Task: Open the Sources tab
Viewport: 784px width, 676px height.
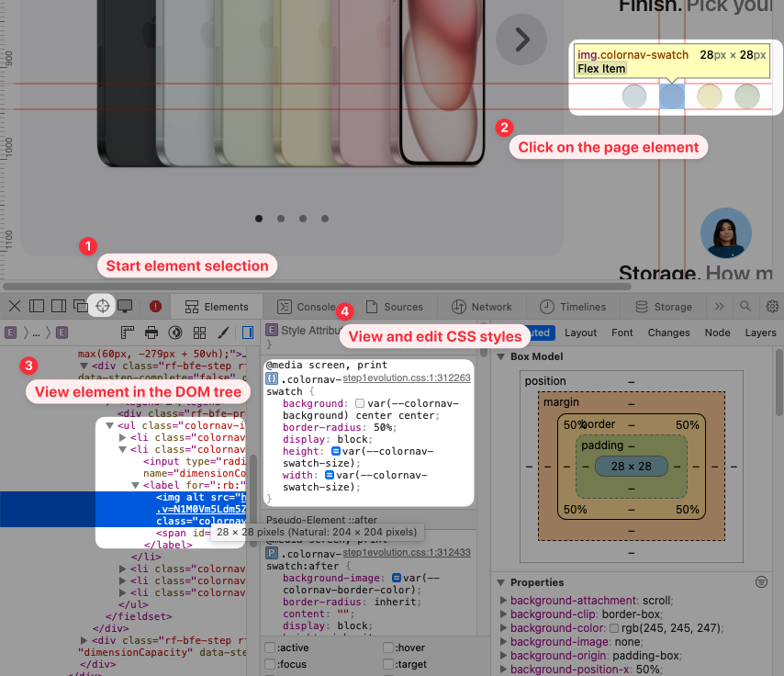Action: pos(394,307)
